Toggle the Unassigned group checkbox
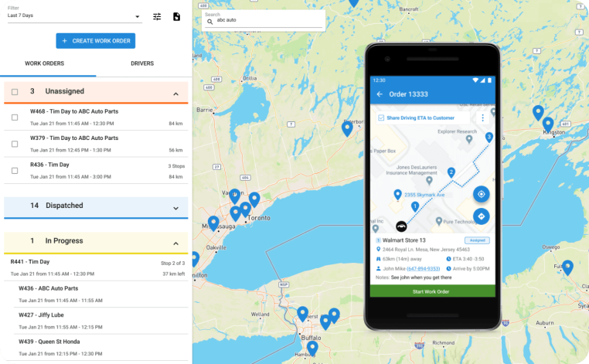 pyautogui.click(x=15, y=92)
